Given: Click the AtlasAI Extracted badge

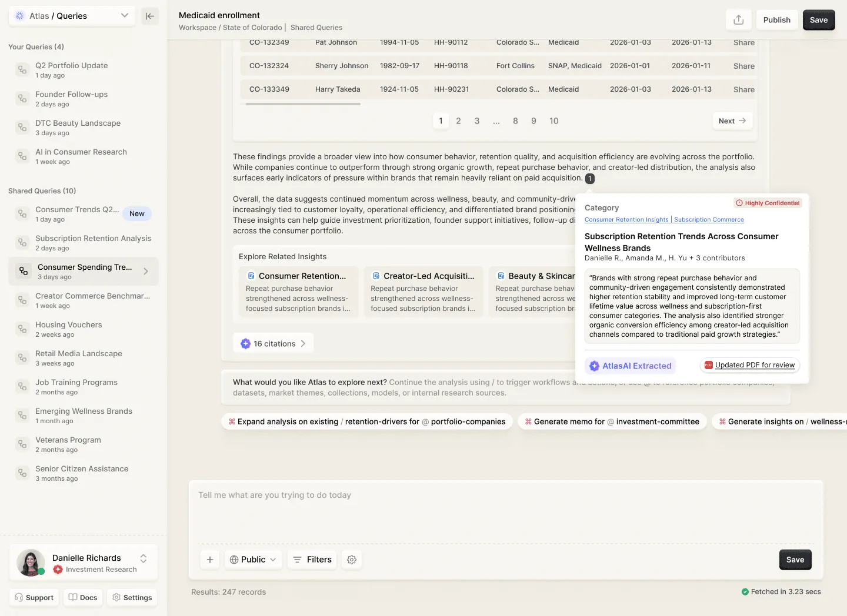Looking at the screenshot, I should coord(630,366).
